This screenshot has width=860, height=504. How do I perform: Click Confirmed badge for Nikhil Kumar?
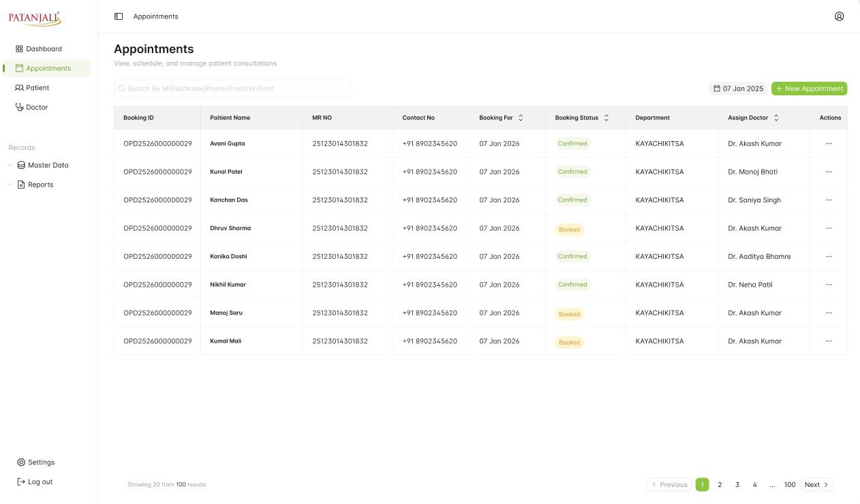pyautogui.click(x=572, y=285)
